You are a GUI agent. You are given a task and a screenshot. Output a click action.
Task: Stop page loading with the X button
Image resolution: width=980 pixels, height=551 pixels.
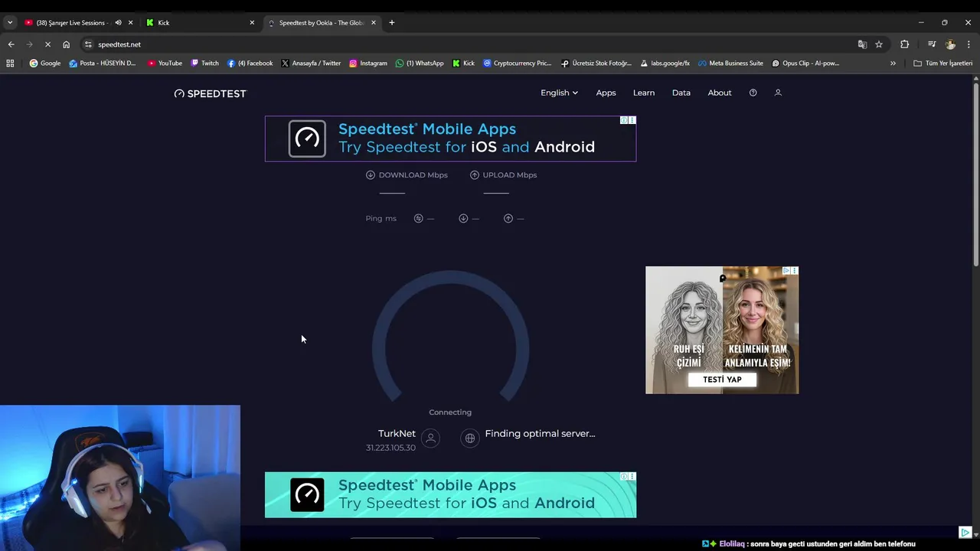tap(47, 44)
